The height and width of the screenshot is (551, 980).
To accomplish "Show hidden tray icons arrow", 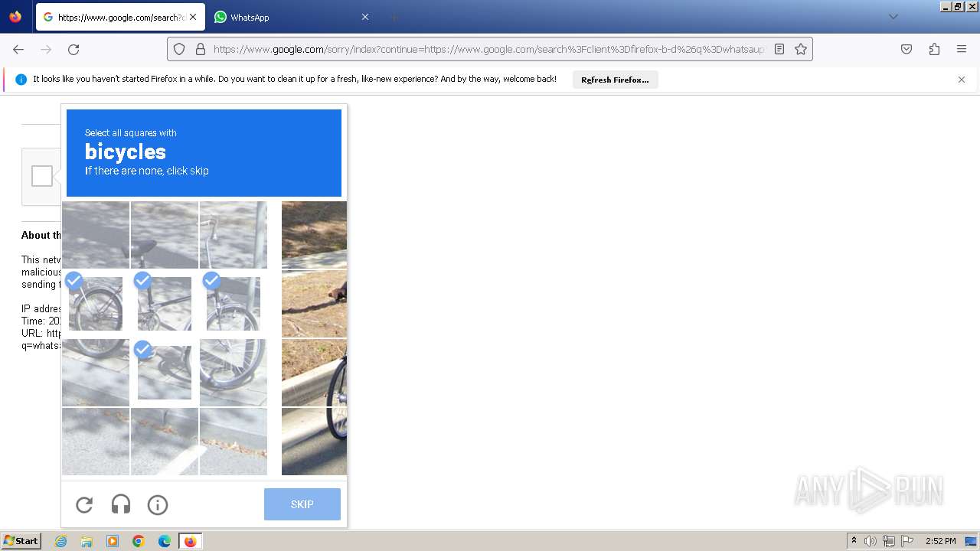I will [854, 541].
